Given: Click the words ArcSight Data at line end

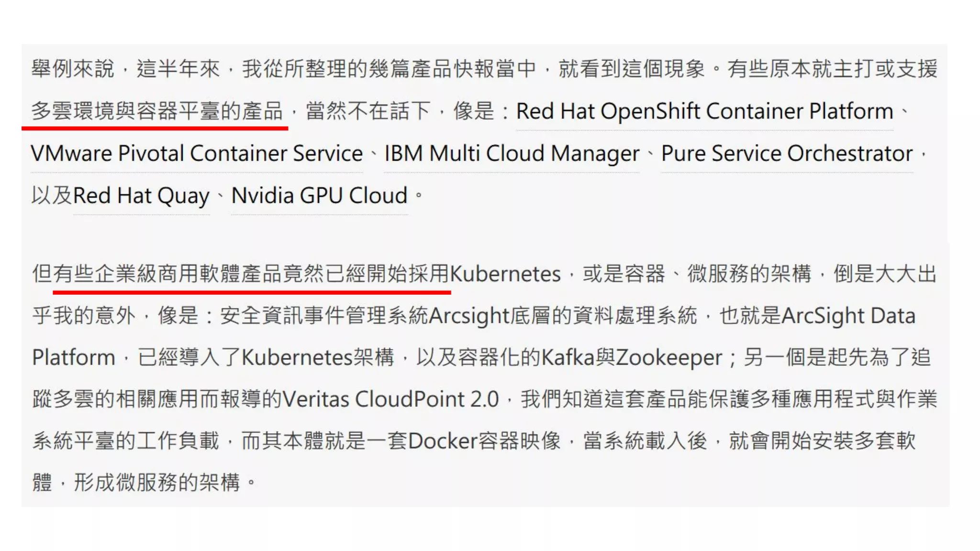Looking at the screenshot, I should [848, 316].
